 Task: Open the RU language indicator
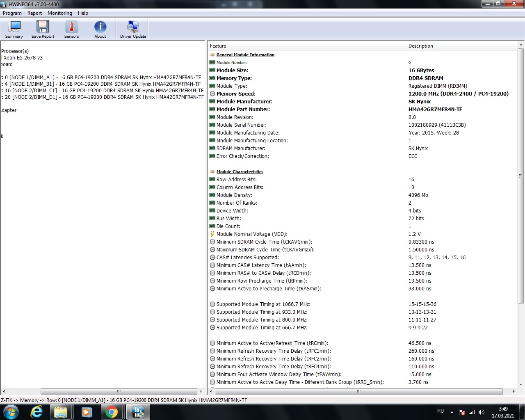point(441,411)
